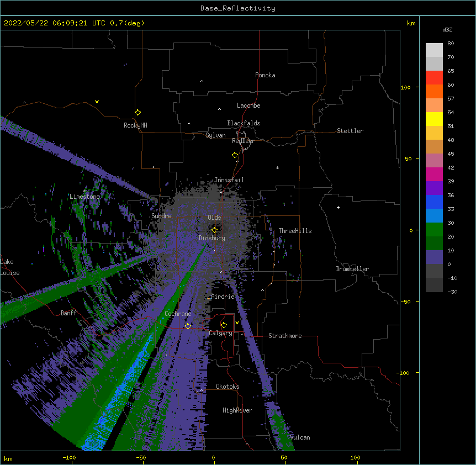Viewport: 476px width, 465px height.
Task: Click the Calgary label
Action: point(221,333)
